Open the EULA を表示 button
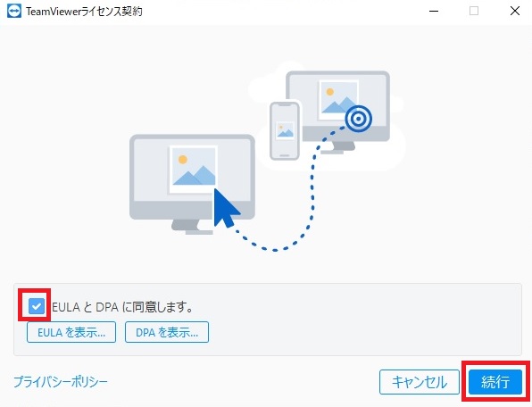The image size is (532, 407). [x=71, y=332]
